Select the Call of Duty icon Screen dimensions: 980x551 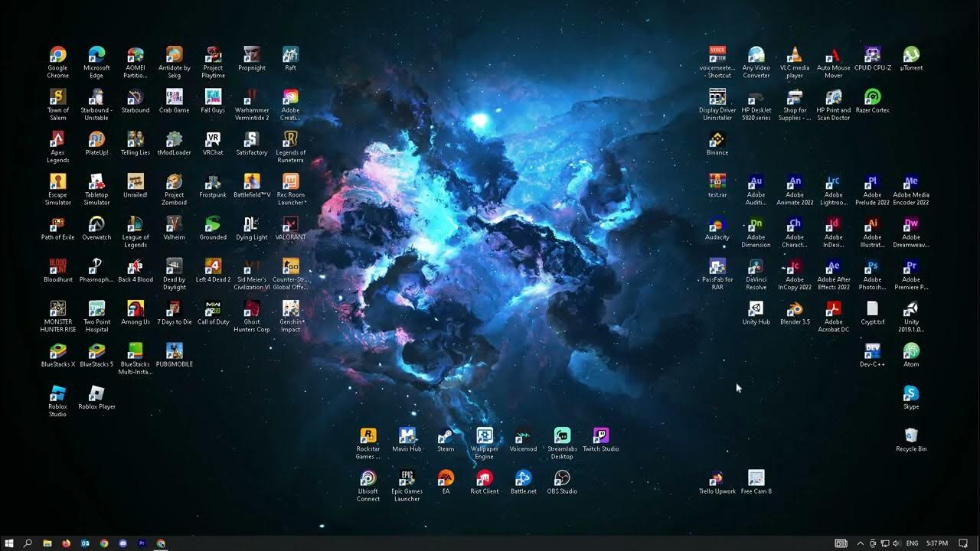click(x=213, y=312)
